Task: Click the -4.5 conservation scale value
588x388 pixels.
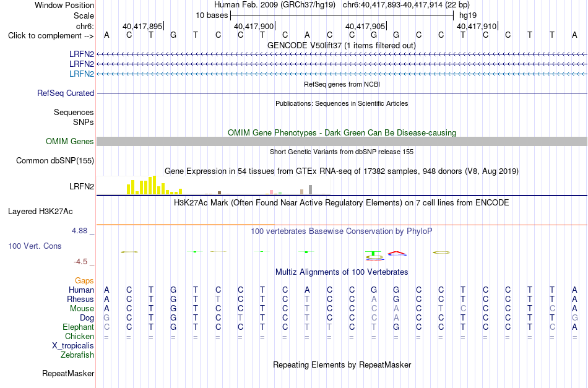Action: 80,262
